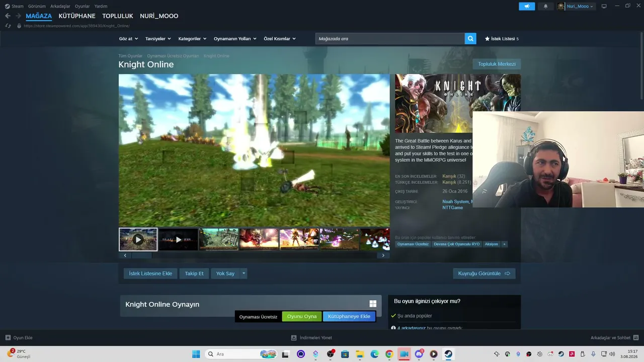Open the Arkadaşlar menu
This screenshot has width=644, height=362.
coord(60,6)
